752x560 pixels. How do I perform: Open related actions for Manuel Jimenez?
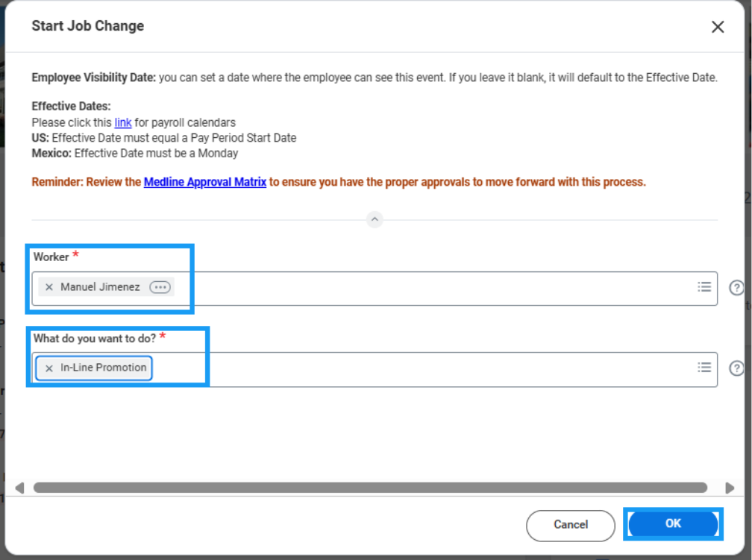point(160,287)
